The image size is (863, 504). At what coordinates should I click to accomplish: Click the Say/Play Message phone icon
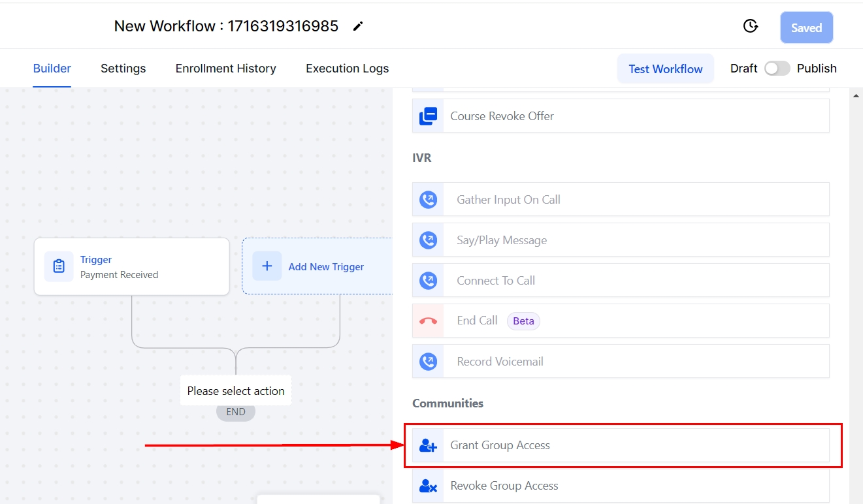(x=428, y=240)
